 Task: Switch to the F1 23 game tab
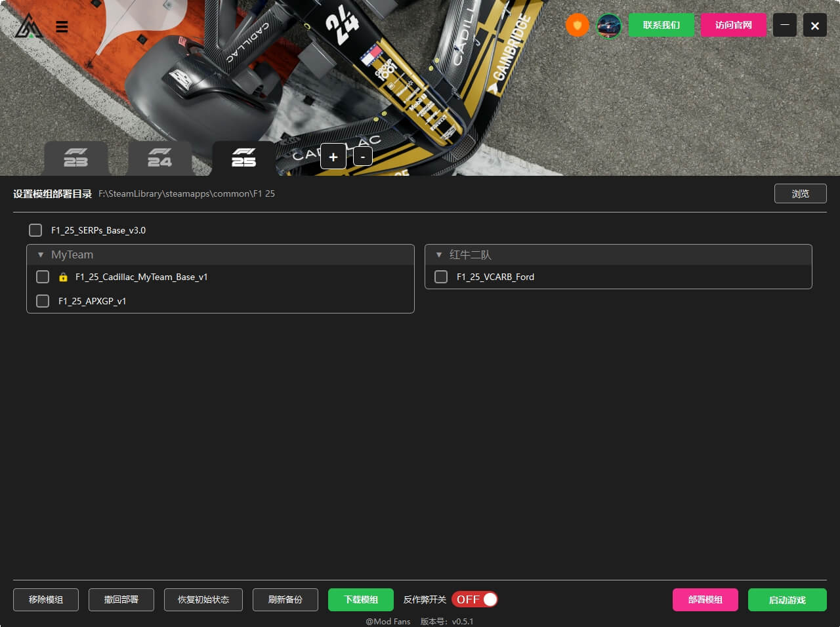point(76,158)
